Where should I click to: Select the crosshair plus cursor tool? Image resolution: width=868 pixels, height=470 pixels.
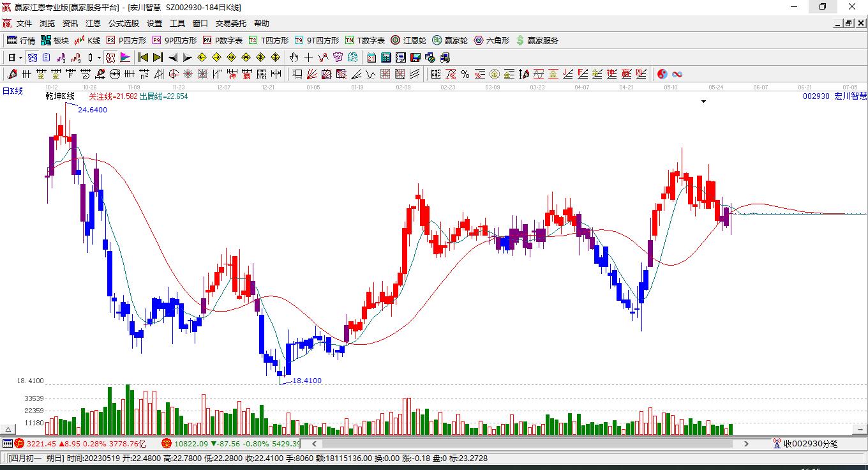point(309,57)
